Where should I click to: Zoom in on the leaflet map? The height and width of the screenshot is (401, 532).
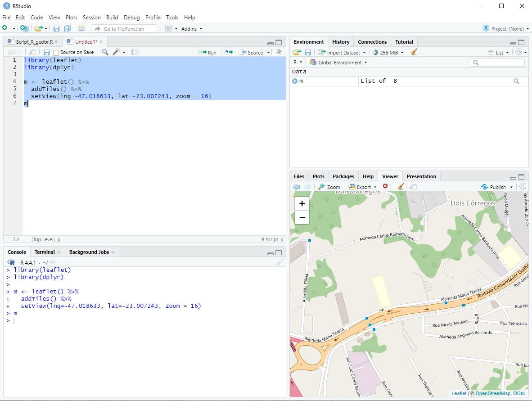click(302, 203)
